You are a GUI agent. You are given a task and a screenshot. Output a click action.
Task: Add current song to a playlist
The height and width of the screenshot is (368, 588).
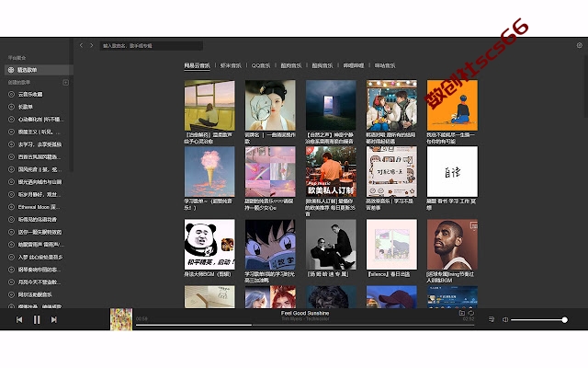461,313
